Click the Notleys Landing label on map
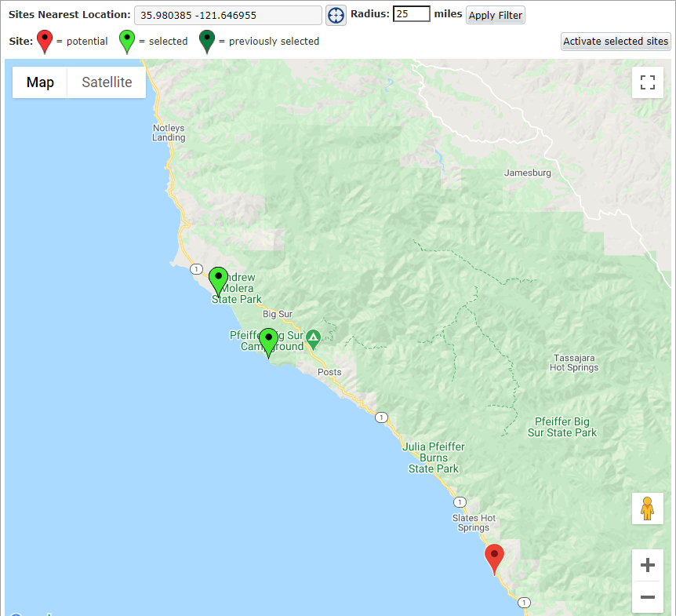This screenshot has height=616, width=676. click(x=169, y=133)
